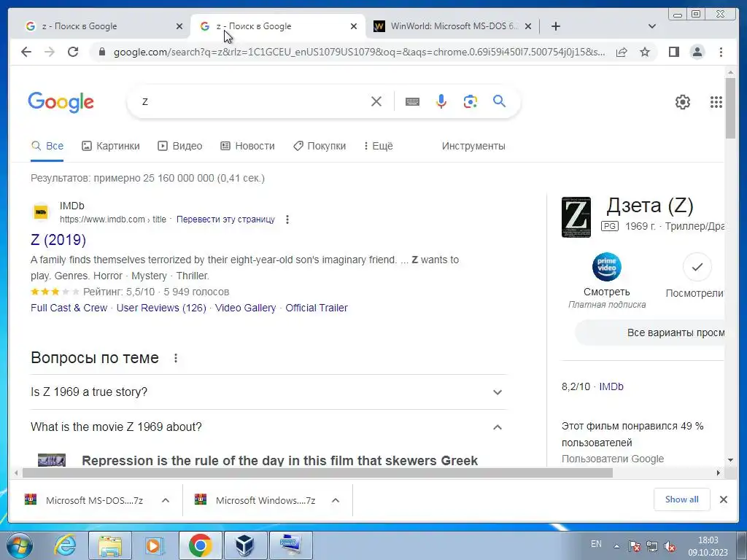The height and width of the screenshot is (560, 747).
Task: Open the muted volume tray icon
Action: click(x=670, y=546)
